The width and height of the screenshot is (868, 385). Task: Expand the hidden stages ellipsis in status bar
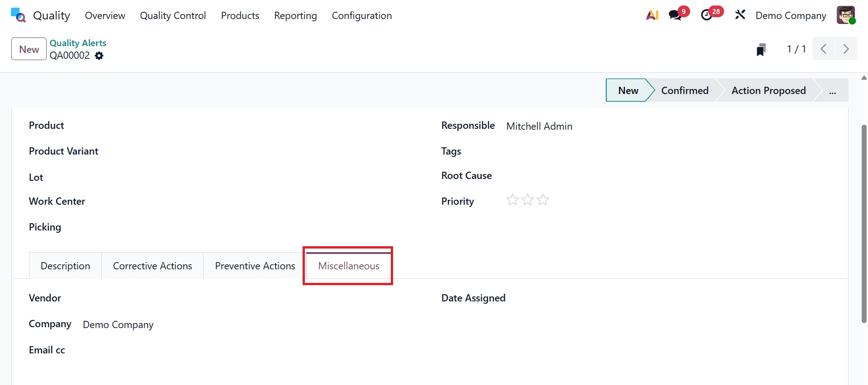832,91
